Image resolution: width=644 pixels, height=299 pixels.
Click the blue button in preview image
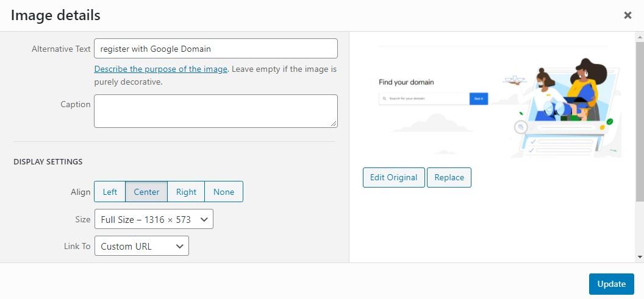point(479,99)
